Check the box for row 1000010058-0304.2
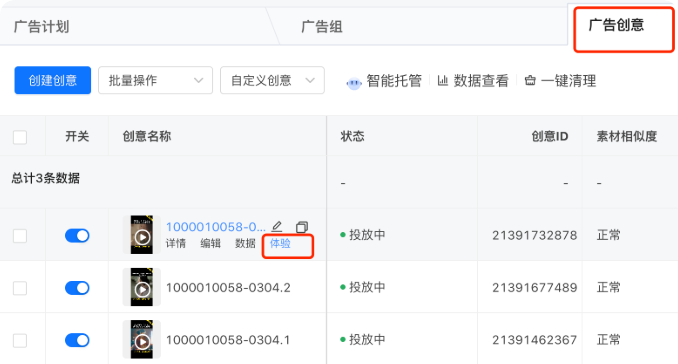Image resolution: width=678 pixels, height=364 pixels. coord(20,288)
